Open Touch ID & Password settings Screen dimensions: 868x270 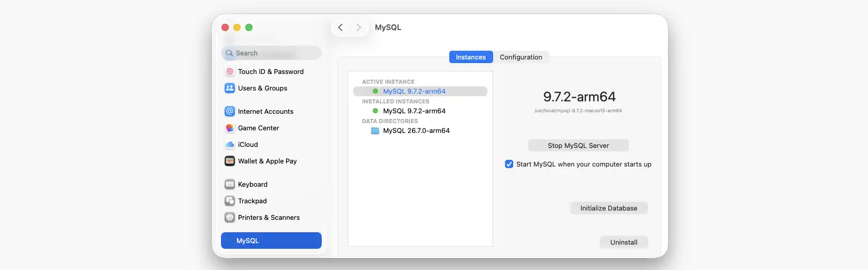click(x=271, y=72)
